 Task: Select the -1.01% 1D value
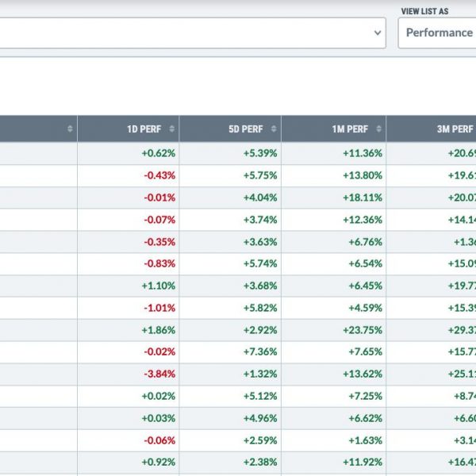pos(159,308)
